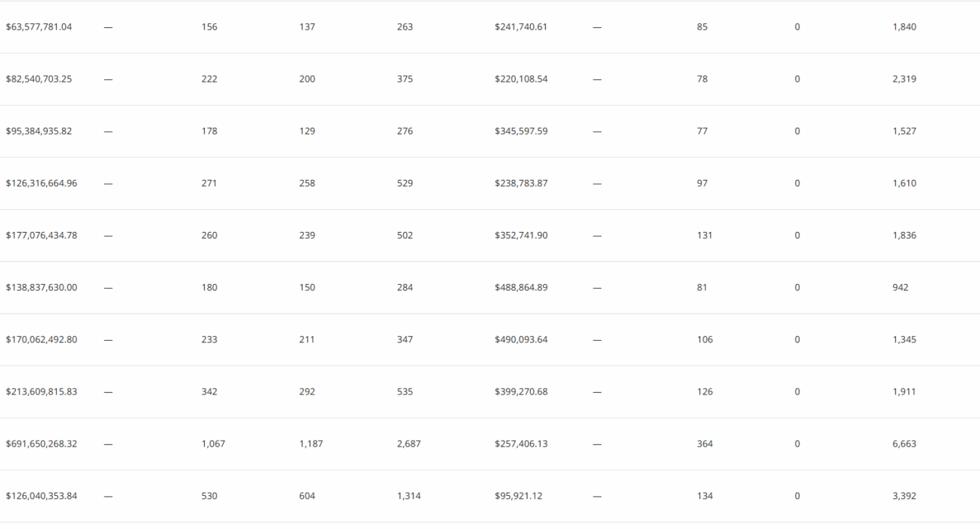Screen dimensions: 980x529
Task: Click the value 942
Action: 901,288
